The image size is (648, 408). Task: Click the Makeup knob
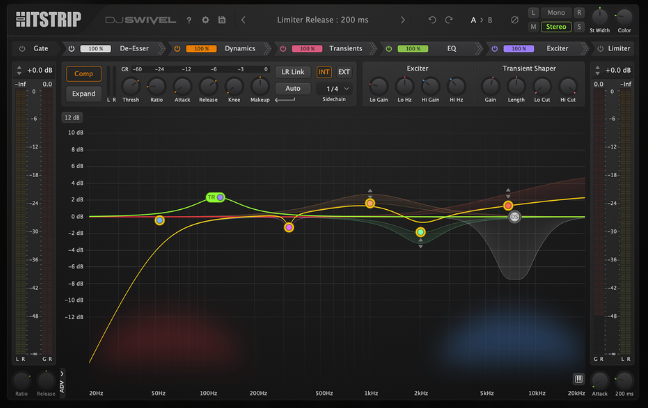[x=260, y=86]
